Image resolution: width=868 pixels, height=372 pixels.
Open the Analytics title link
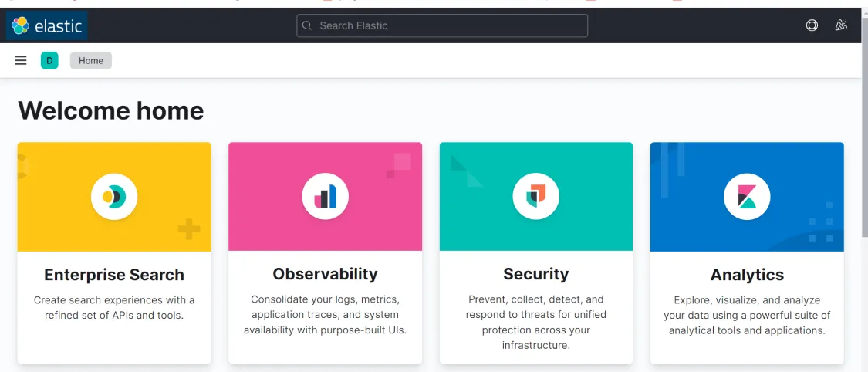click(747, 275)
